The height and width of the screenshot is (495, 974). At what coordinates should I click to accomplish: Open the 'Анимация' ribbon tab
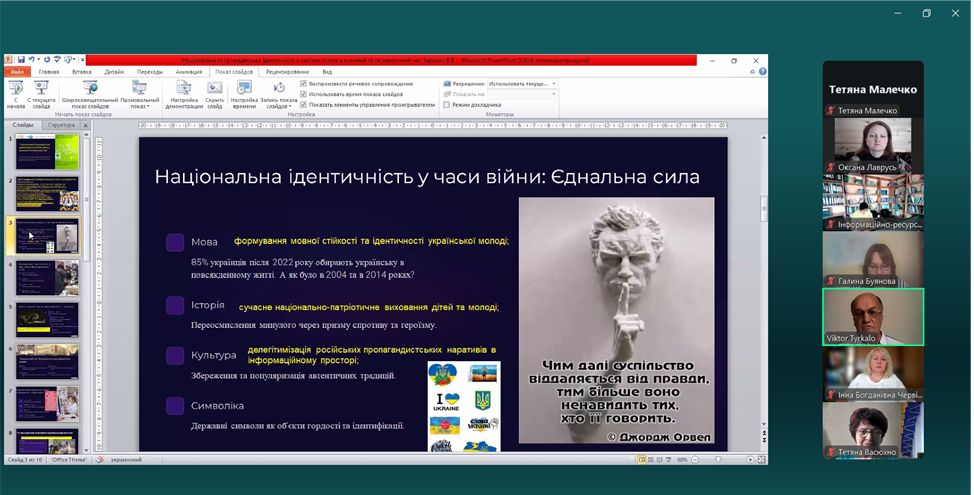click(188, 72)
